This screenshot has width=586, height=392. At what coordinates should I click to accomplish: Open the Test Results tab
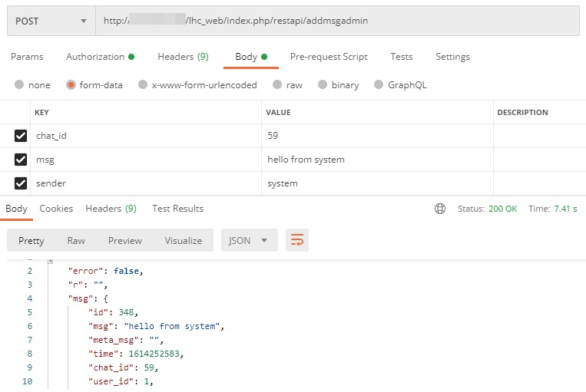point(177,209)
